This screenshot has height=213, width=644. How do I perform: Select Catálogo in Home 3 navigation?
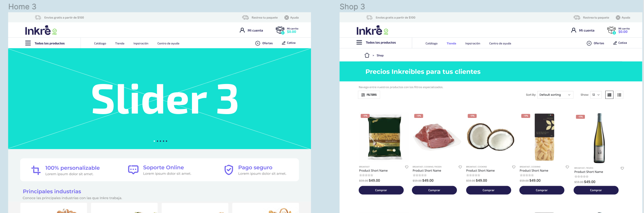[100, 44]
